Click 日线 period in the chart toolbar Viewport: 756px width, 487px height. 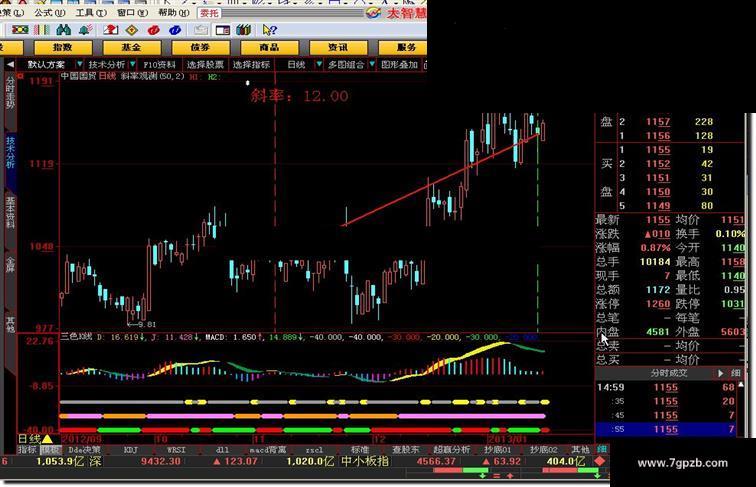coord(297,64)
